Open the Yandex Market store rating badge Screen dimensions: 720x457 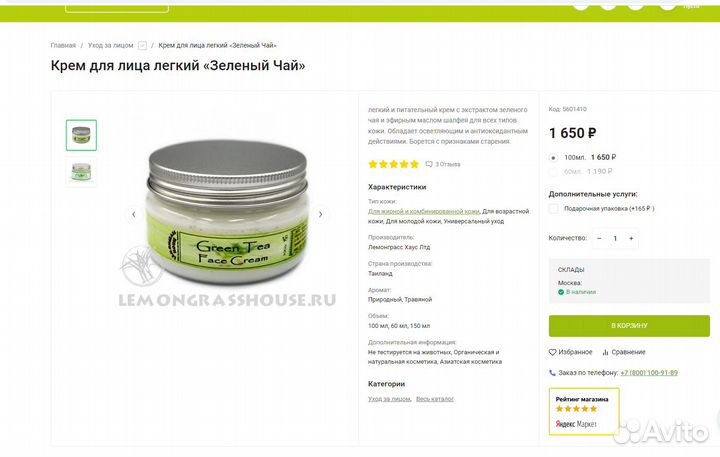(584, 412)
